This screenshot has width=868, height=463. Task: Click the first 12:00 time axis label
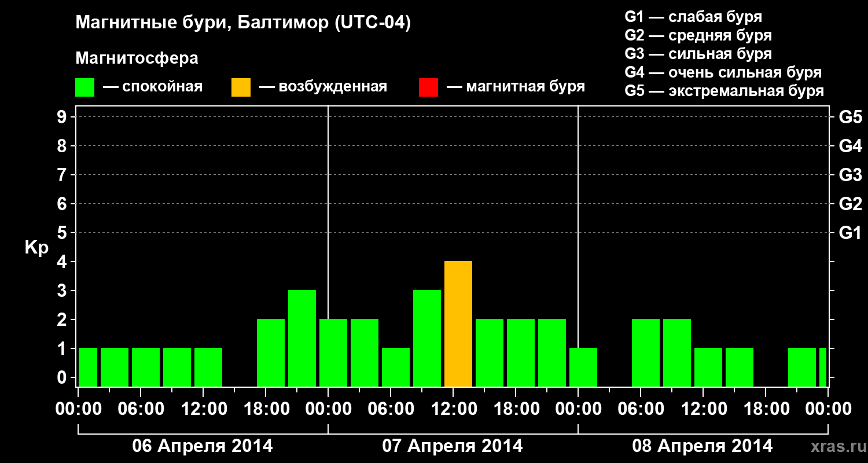(203, 409)
